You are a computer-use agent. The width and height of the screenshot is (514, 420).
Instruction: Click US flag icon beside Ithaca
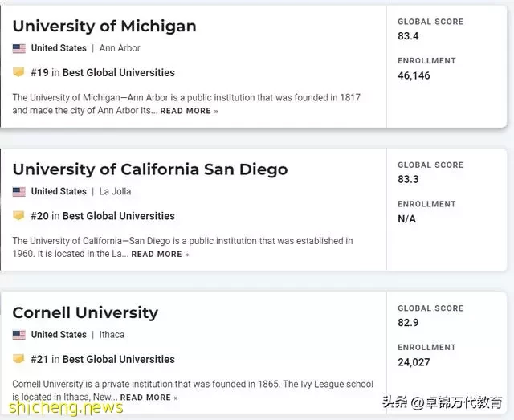tap(19, 335)
